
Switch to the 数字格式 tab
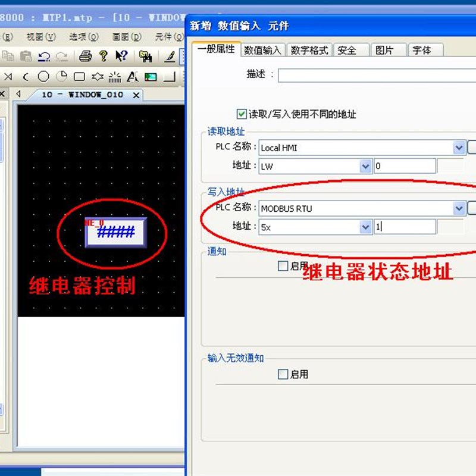tap(309, 50)
